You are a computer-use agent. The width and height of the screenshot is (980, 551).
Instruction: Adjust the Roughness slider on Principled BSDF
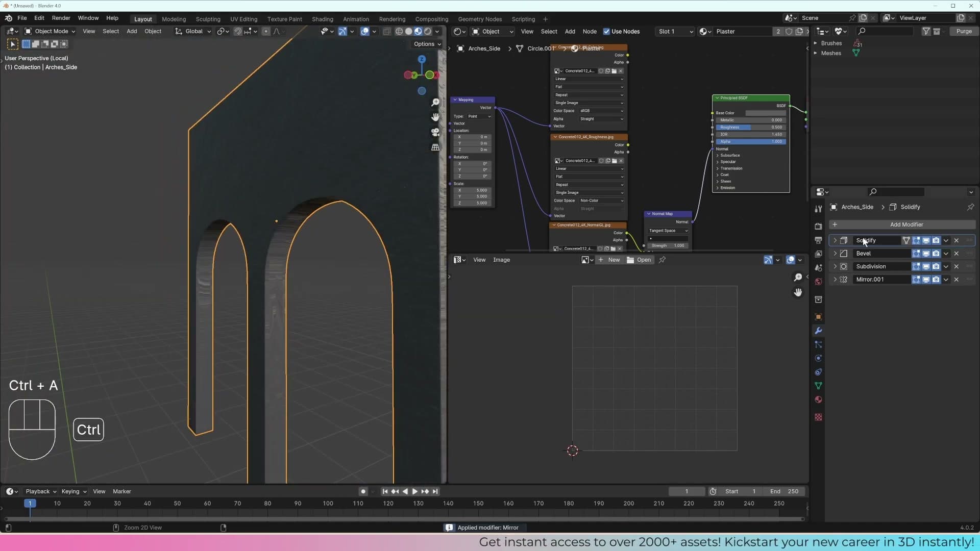[x=751, y=127]
